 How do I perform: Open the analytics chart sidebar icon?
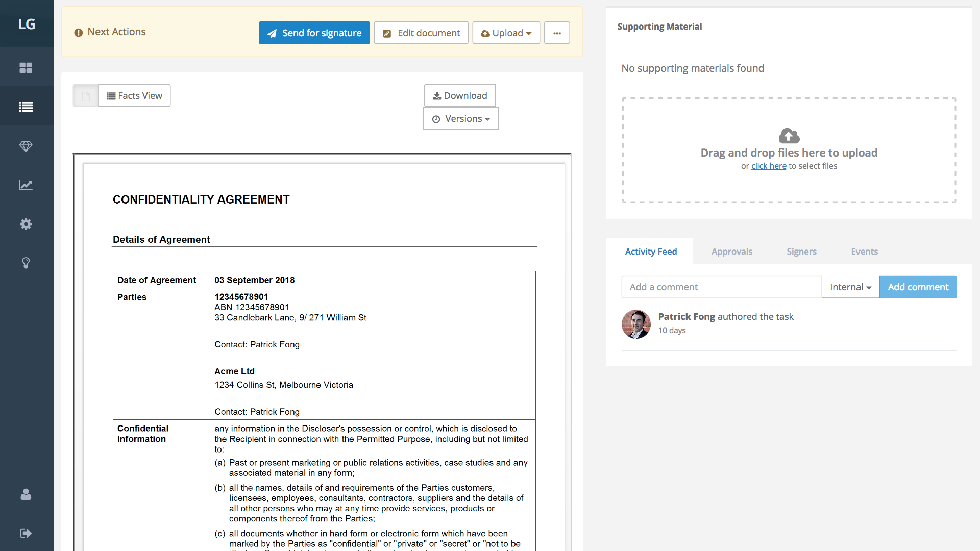tap(26, 185)
